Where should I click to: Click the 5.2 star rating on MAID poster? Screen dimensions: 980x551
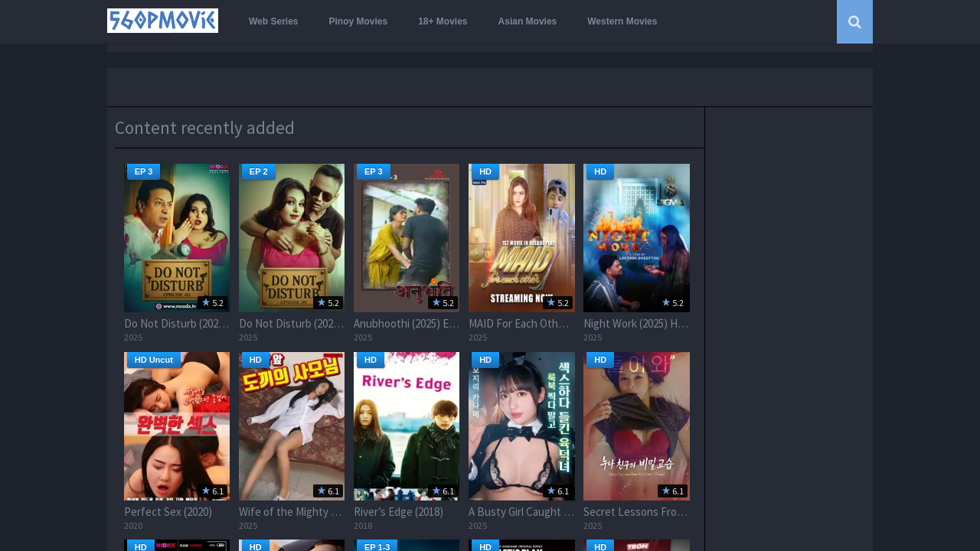(558, 303)
